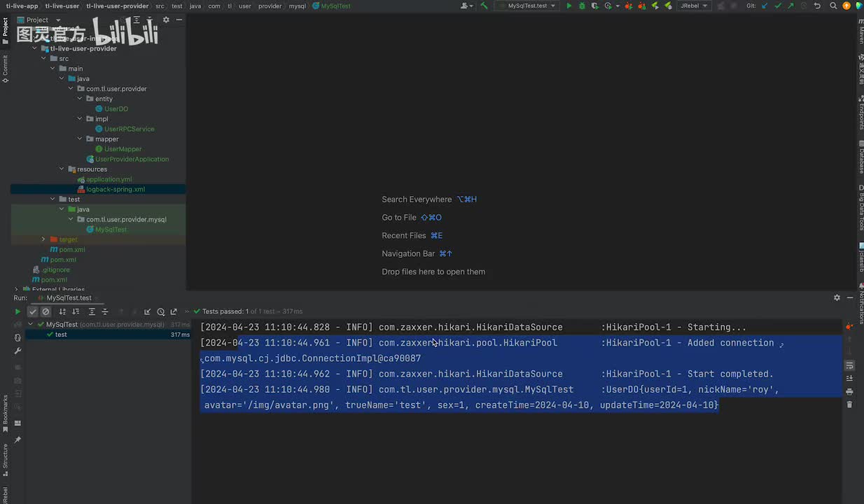This screenshot has height=504, width=864.
Task: Clear console output with trash icon
Action: coord(849,405)
